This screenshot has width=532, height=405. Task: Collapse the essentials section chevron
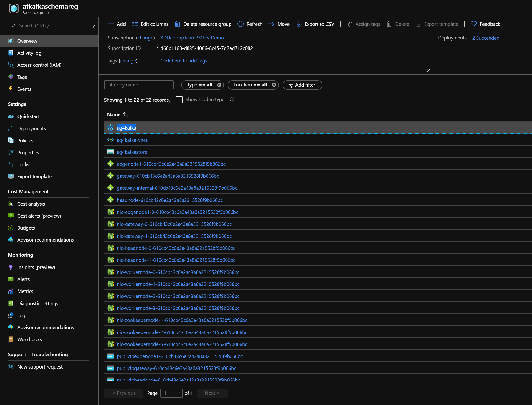[x=429, y=70]
